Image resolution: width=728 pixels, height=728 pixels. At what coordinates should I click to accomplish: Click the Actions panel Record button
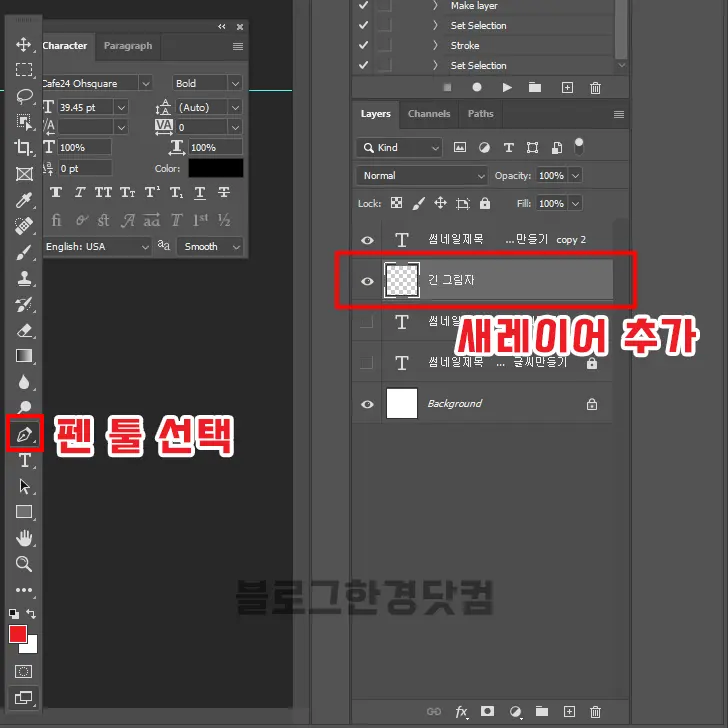click(477, 87)
